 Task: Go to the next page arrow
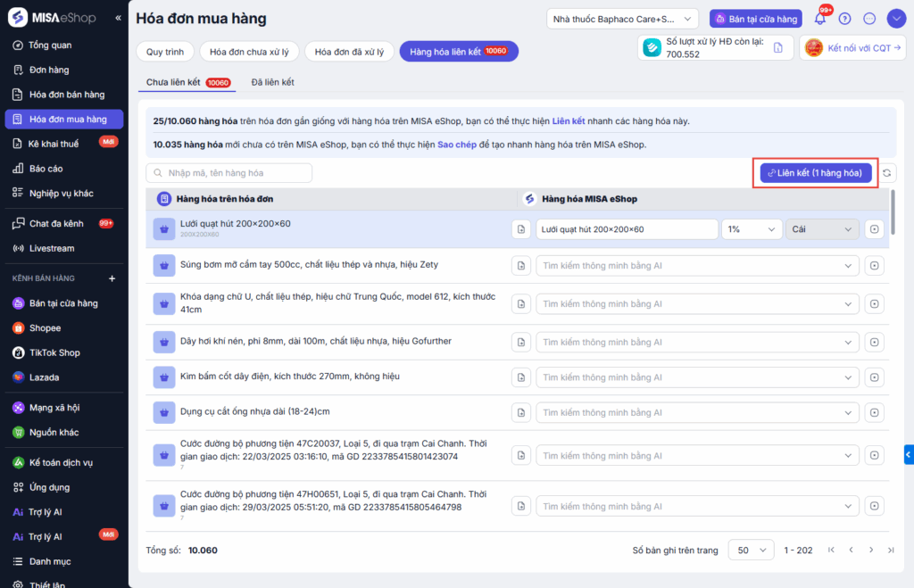pos(871,551)
